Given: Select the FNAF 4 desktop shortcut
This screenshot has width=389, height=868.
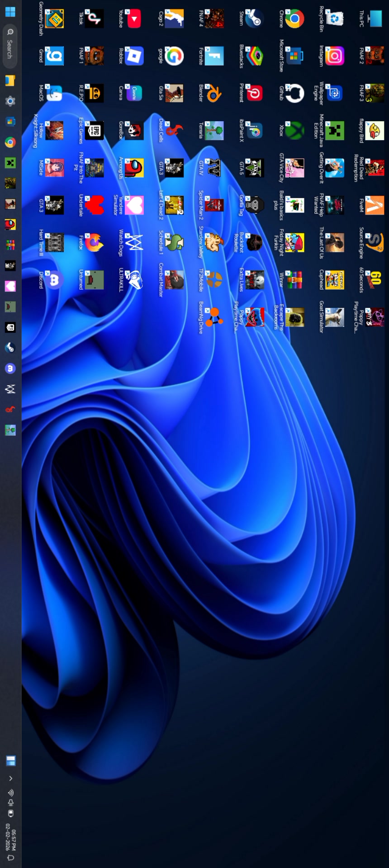Looking at the screenshot, I should pyautogui.click(x=214, y=19).
